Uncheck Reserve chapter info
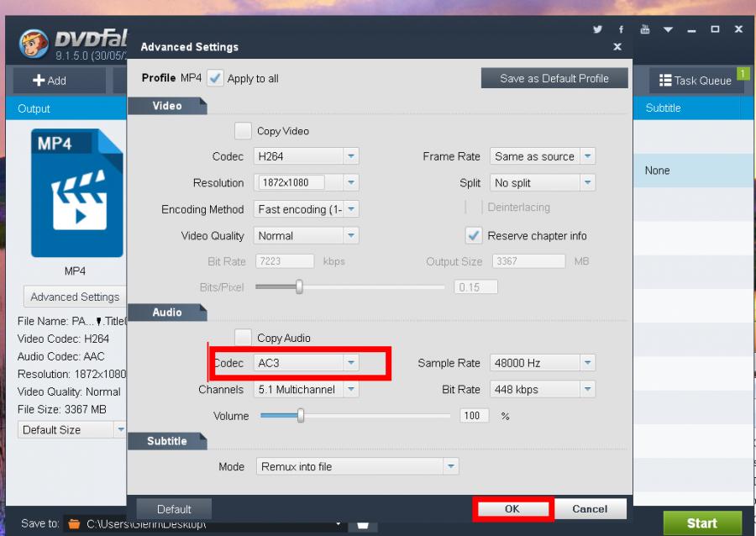 click(x=474, y=235)
